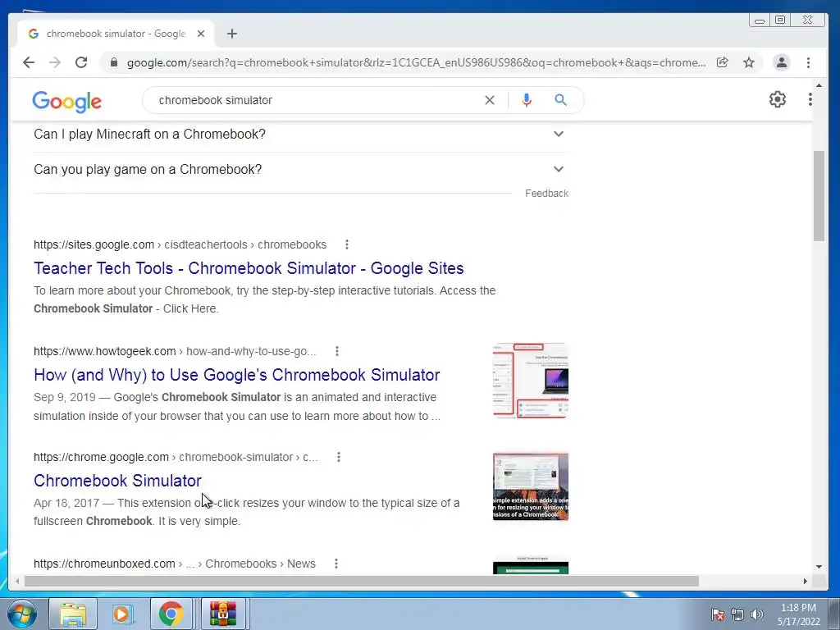Click the scroll down arrow
The image size is (840, 630).
click(x=819, y=567)
